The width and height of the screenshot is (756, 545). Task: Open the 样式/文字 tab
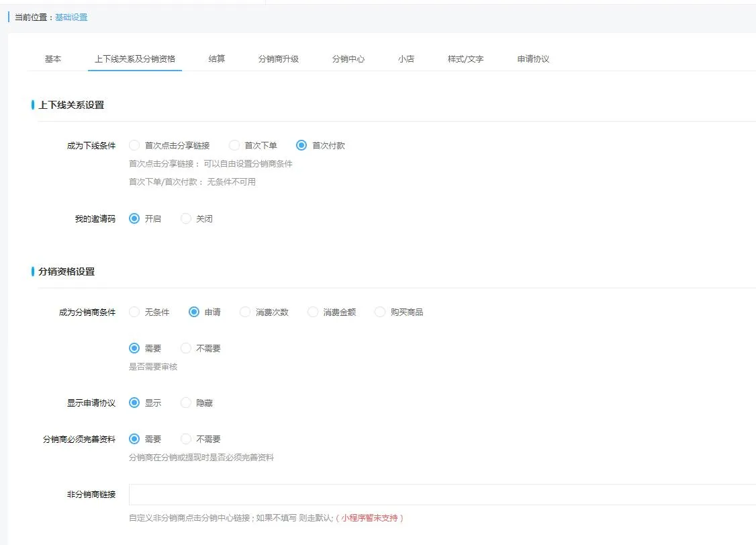coord(465,59)
